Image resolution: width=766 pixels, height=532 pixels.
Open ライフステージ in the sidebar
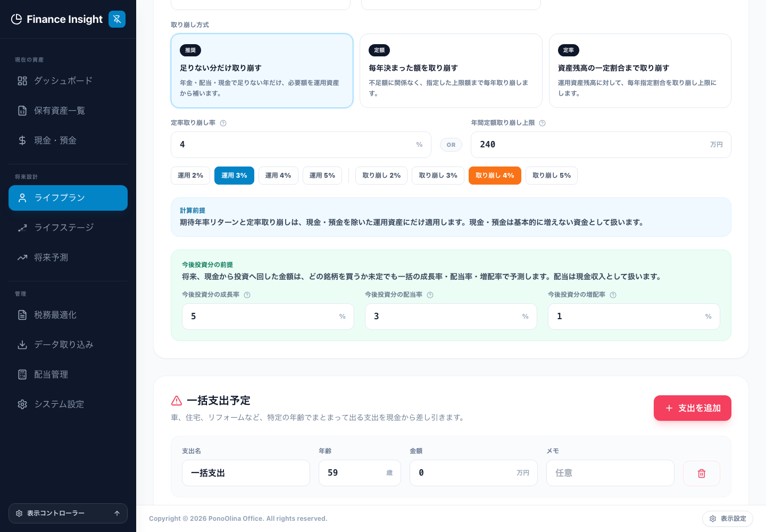68,228
